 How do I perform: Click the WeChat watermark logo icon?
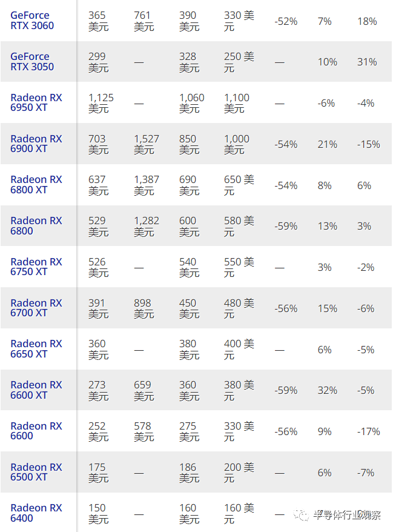tap(301, 514)
